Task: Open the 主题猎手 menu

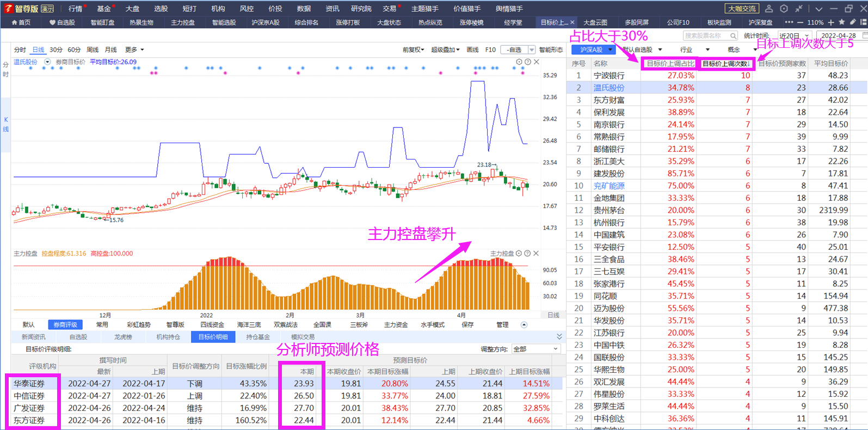Action: [x=424, y=9]
